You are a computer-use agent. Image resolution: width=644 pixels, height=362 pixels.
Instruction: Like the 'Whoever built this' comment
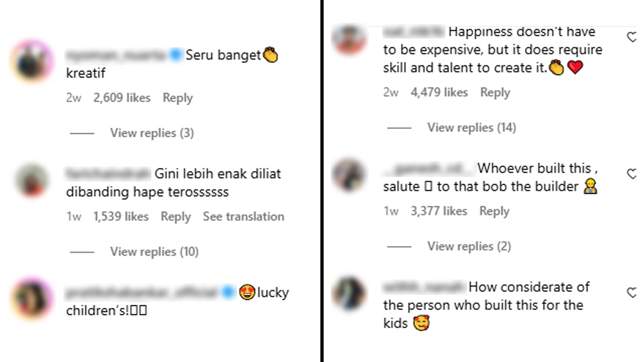632,173
